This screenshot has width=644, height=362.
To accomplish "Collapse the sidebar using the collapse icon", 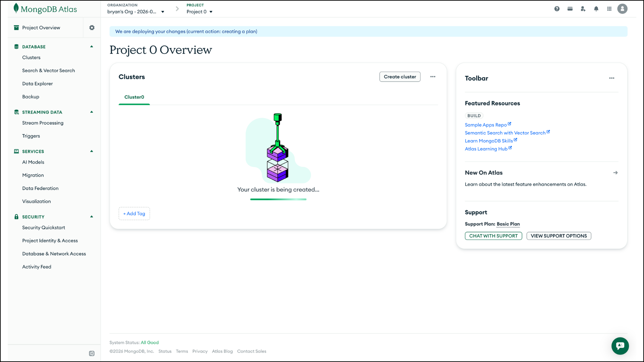I will click(x=92, y=353).
